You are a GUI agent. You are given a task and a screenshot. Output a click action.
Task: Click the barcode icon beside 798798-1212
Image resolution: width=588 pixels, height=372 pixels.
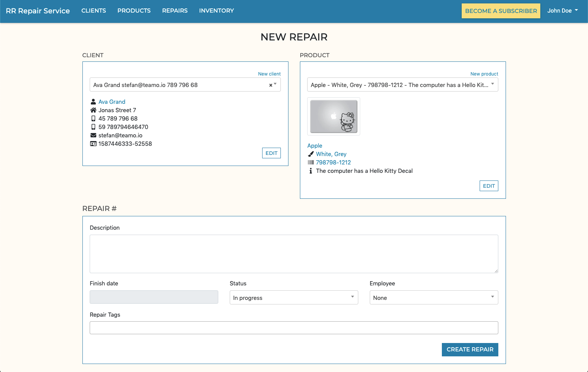click(x=311, y=162)
